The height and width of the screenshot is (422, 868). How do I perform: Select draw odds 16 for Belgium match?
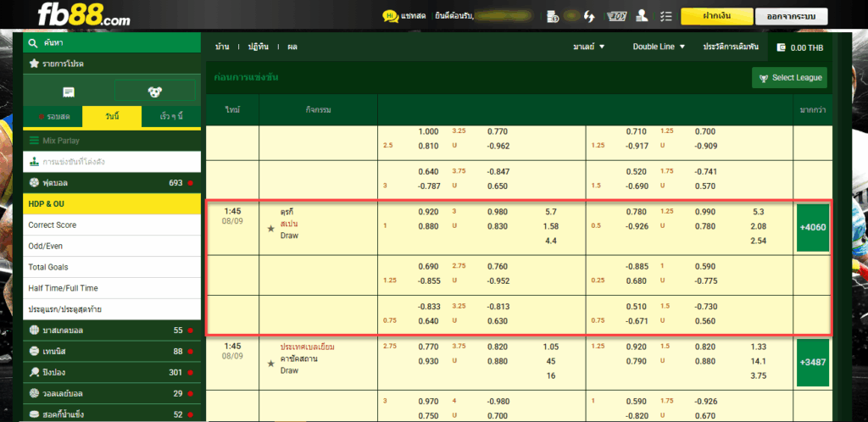(x=551, y=376)
